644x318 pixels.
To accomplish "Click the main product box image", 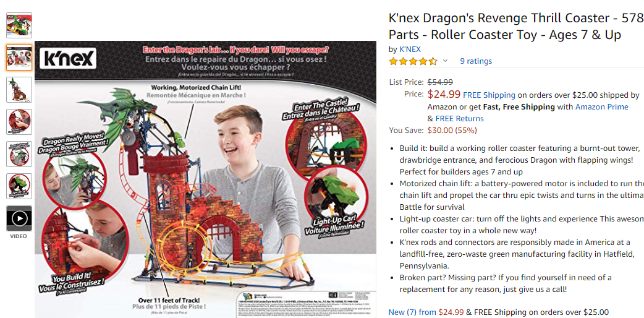I will click(205, 179).
